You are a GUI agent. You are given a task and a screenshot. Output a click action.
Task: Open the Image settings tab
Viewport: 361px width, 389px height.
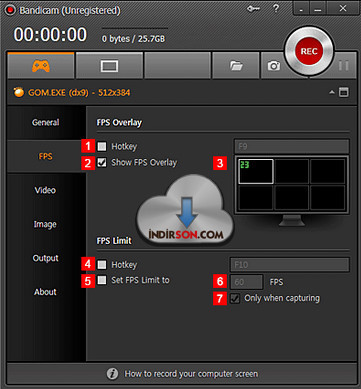tap(45, 224)
